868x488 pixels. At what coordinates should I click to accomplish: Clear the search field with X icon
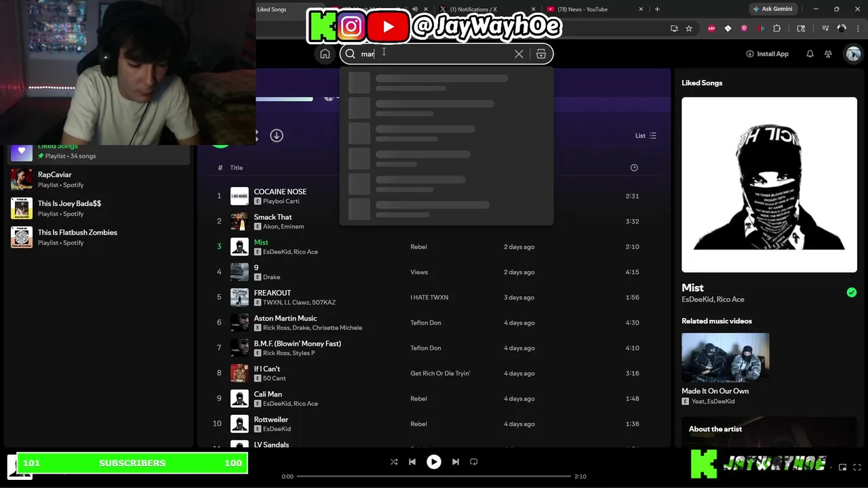[519, 54]
